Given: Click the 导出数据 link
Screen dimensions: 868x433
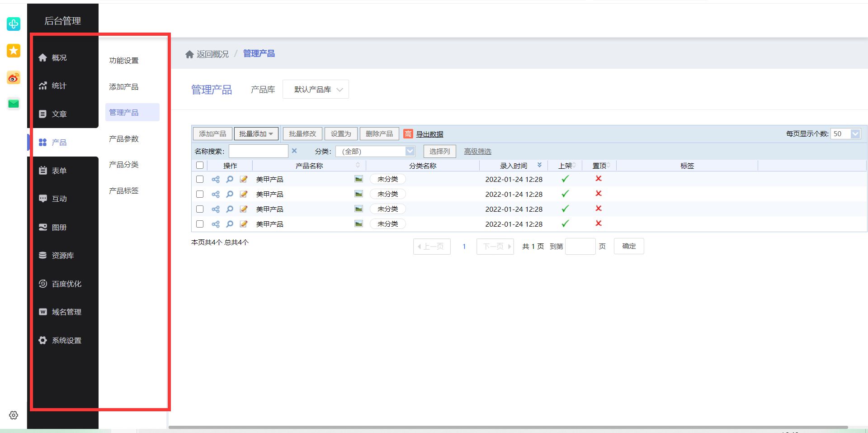Looking at the screenshot, I should 429,134.
